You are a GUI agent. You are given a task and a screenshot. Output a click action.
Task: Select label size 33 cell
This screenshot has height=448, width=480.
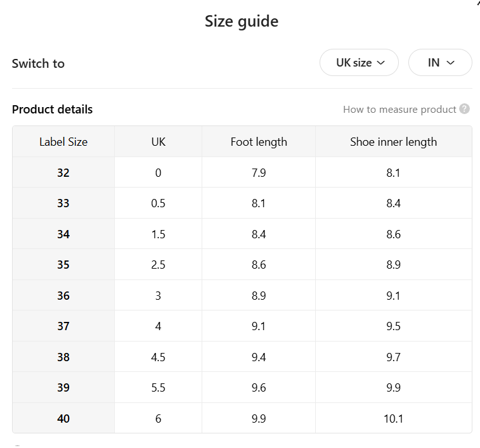(x=63, y=203)
